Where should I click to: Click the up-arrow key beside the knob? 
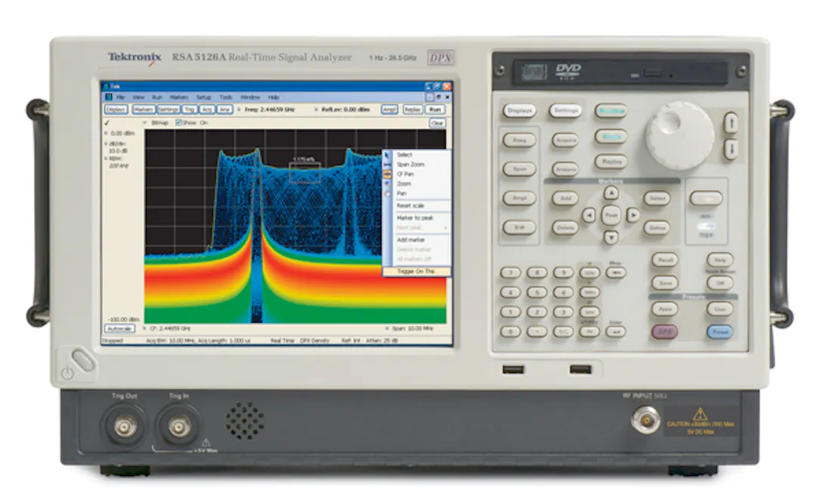tap(731, 122)
